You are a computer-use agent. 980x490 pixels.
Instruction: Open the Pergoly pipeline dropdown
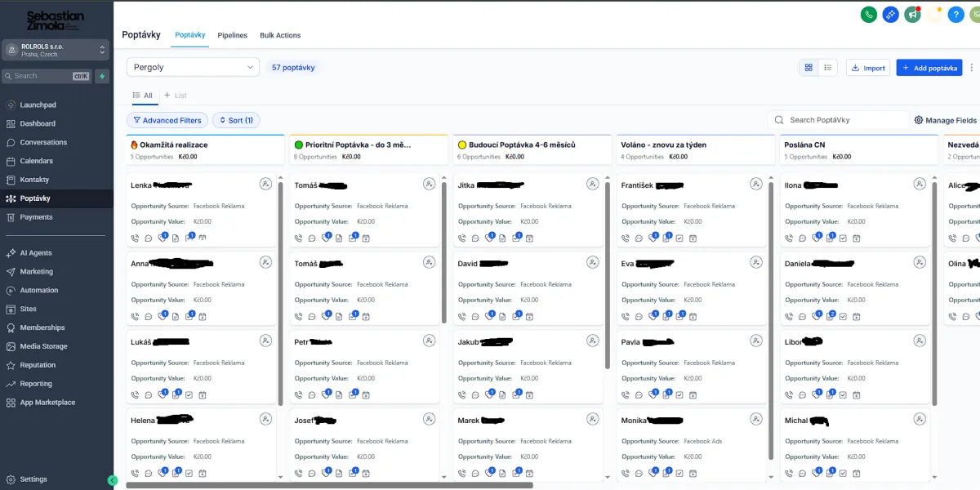point(193,67)
